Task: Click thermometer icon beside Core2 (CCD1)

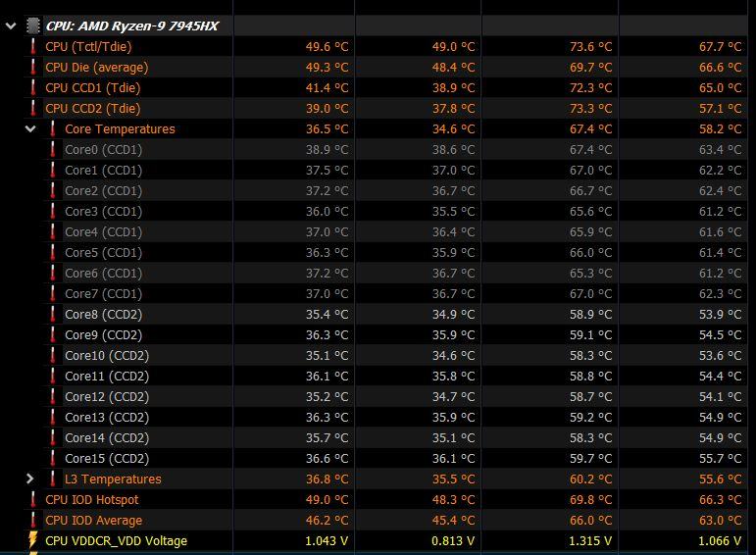Action: tap(53, 190)
